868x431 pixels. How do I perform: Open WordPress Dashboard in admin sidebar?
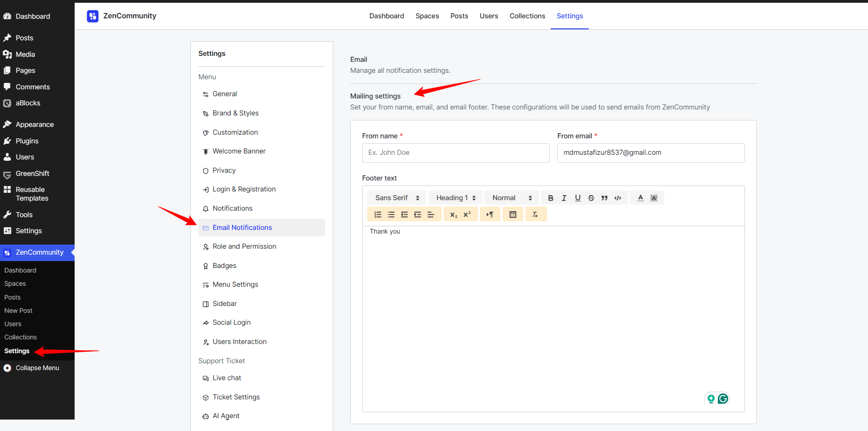37,16
